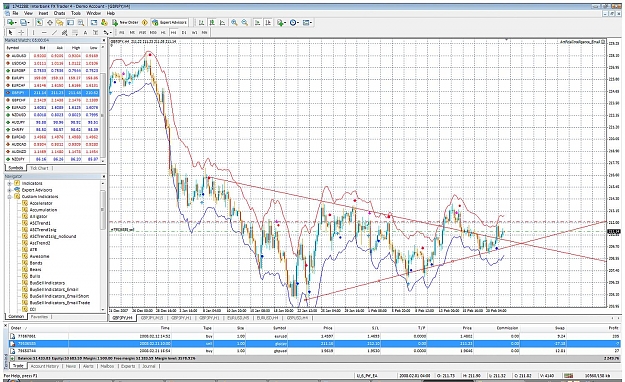Switch timeframe to D1
The width and height of the screenshot is (625, 382).
pyautogui.click(x=184, y=33)
